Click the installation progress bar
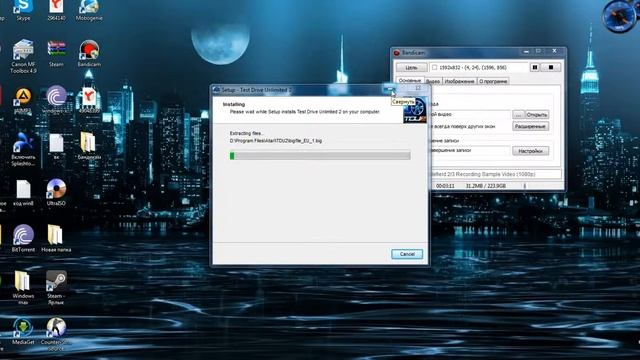The height and width of the screenshot is (360, 640). 320,156
